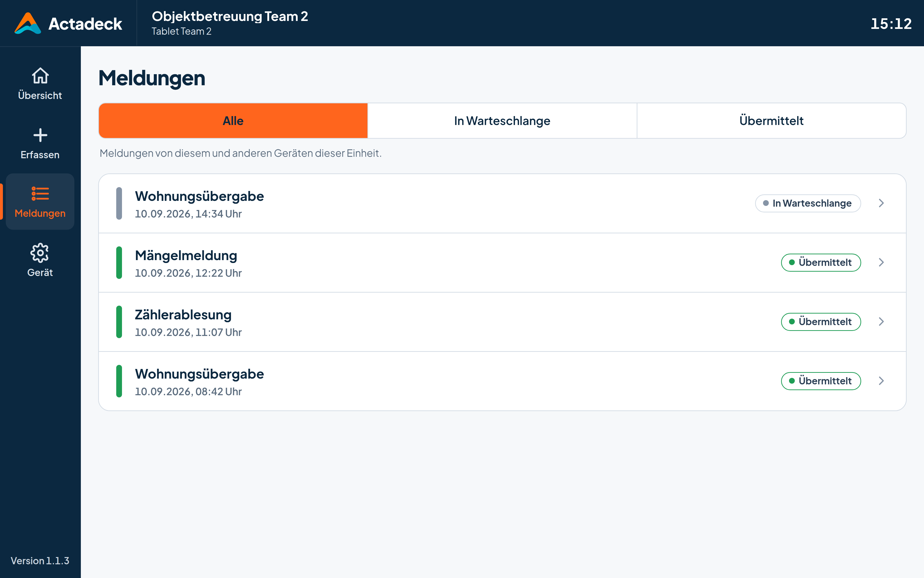
Task: Click the 15:12 clock display
Action: [x=891, y=24]
